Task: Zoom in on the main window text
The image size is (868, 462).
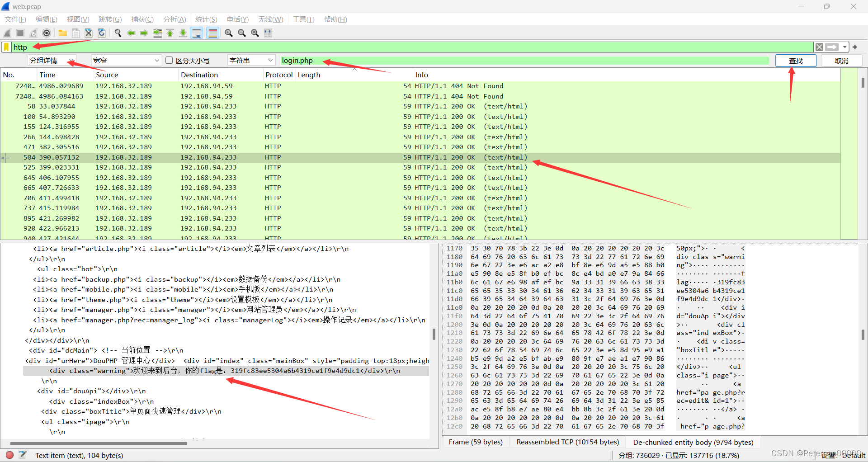Action: tap(229, 33)
